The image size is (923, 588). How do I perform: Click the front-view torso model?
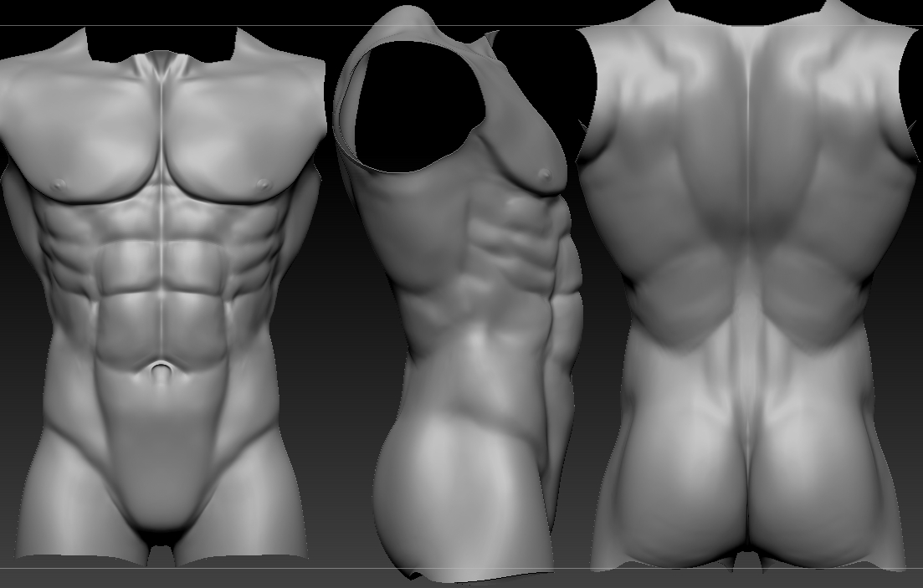click(162, 297)
